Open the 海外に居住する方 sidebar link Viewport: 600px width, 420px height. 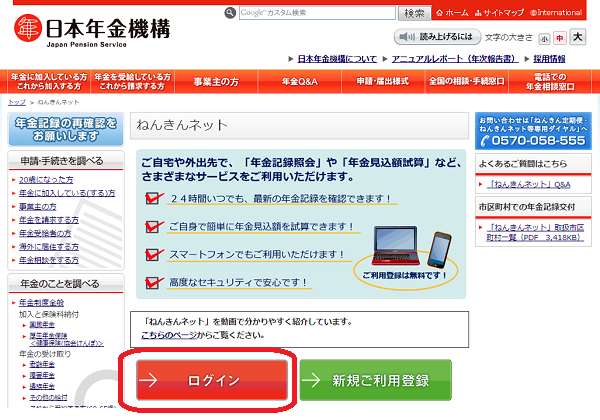[x=49, y=247]
